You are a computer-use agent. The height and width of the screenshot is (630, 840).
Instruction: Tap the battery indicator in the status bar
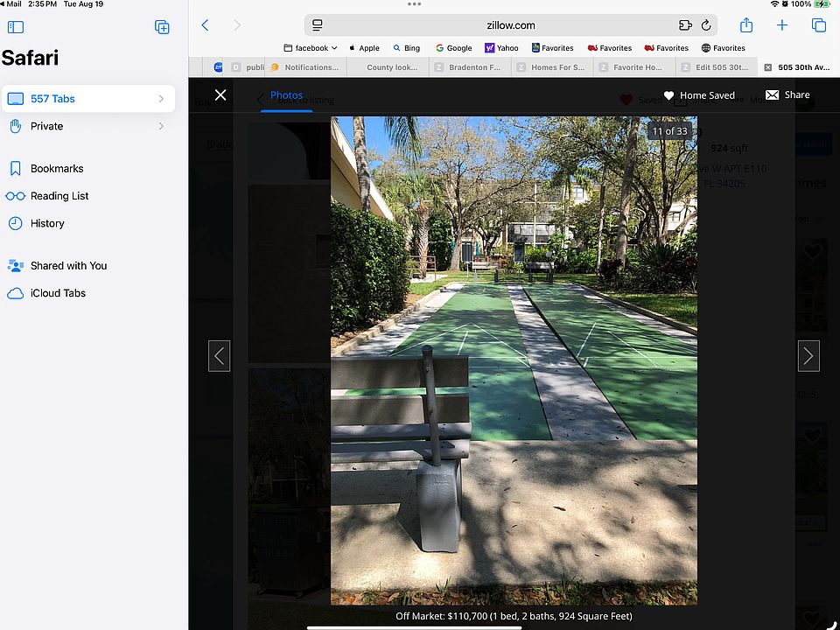822,3
